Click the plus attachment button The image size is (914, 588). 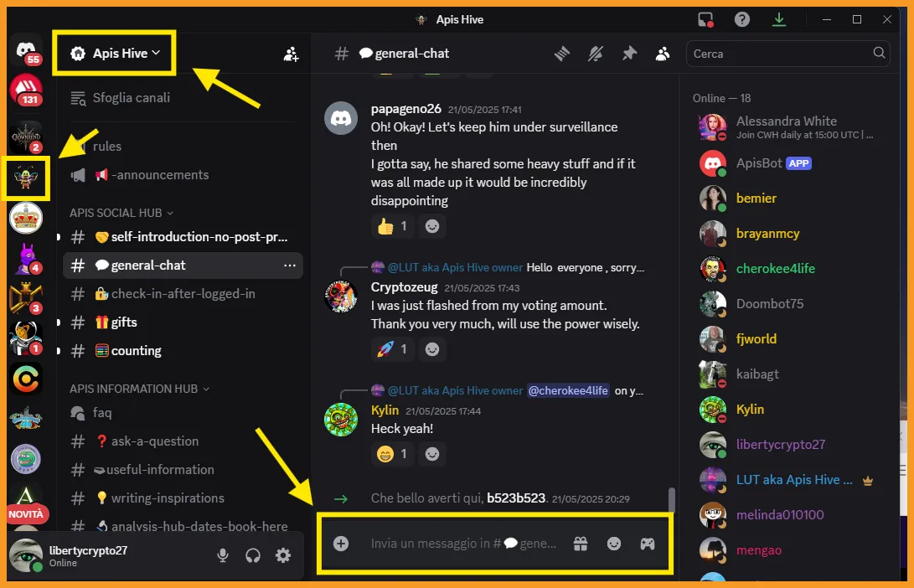point(341,544)
